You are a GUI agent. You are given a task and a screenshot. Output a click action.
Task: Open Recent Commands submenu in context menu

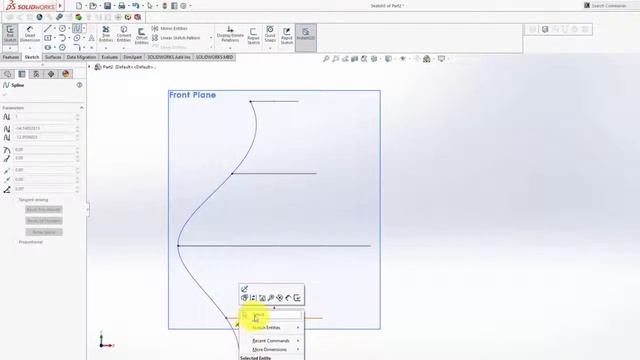[271, 340]
